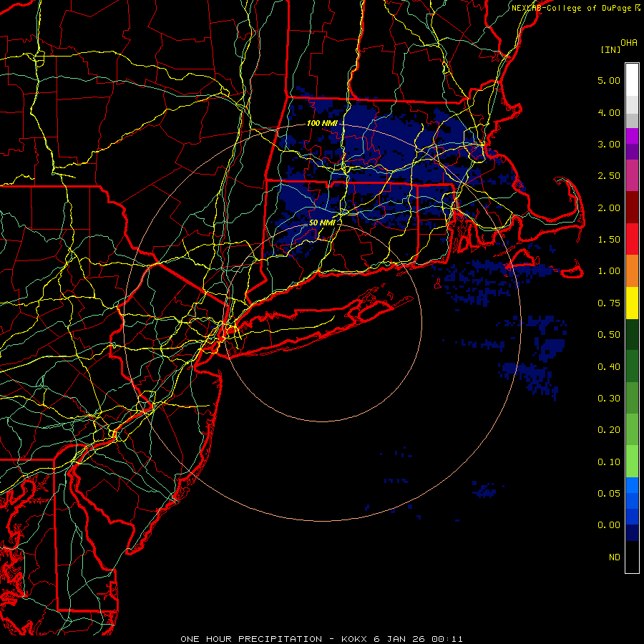
Task: Click the light blue 0.05 legend swatch
Action: pos(632,485)
